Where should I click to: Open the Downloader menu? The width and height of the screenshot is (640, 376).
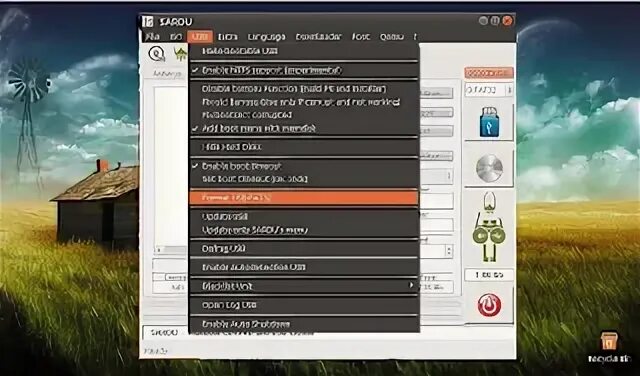click(318, 37)
